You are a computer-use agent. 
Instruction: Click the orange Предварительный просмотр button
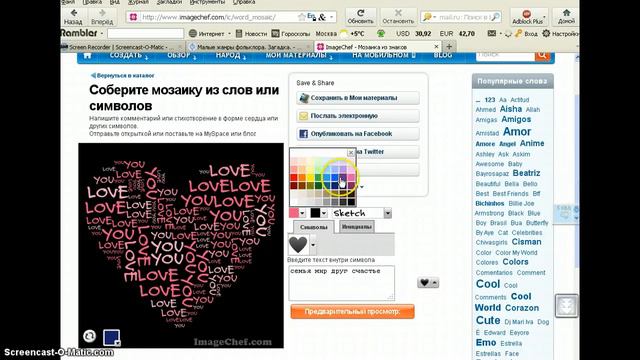click(x=352, y=311)
